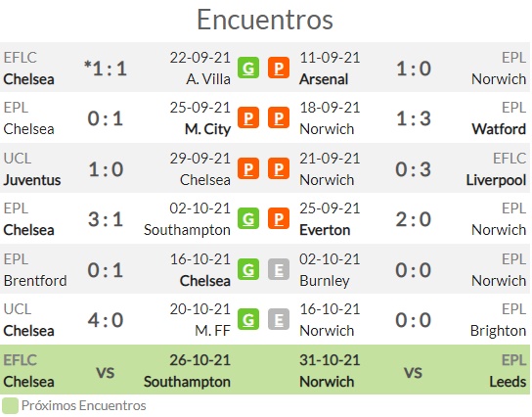Image resolution: width=532 pixels, height=417 pixels.
Task: Open the *1:1 Chelsea vs A. Villa score
Action: tap(106, 69)
